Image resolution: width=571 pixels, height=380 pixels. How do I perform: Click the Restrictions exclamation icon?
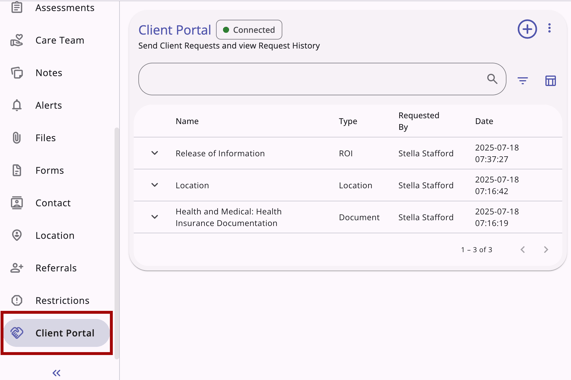pos(17,300)
